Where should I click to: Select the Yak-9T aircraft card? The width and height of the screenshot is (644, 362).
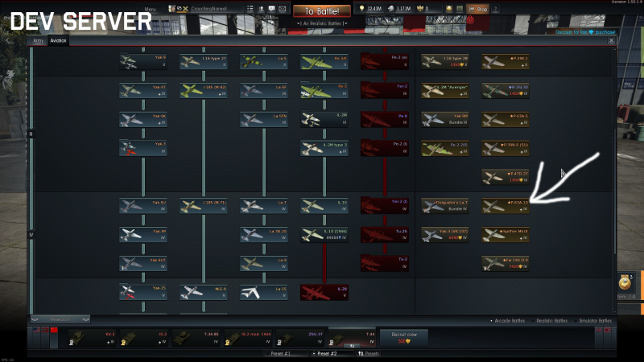(x=143, y=91)
